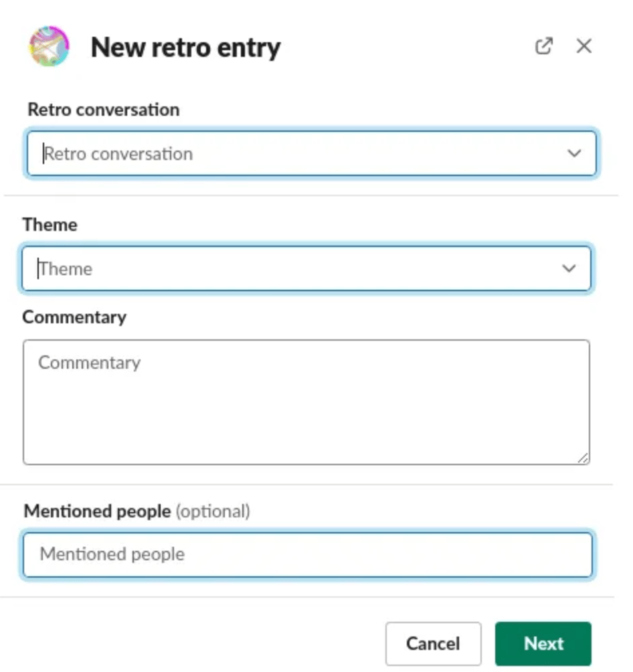Viewport: 633px width, 672px height.
Task: Click the Retro conversation field label
Action: (x=104, y=110)
